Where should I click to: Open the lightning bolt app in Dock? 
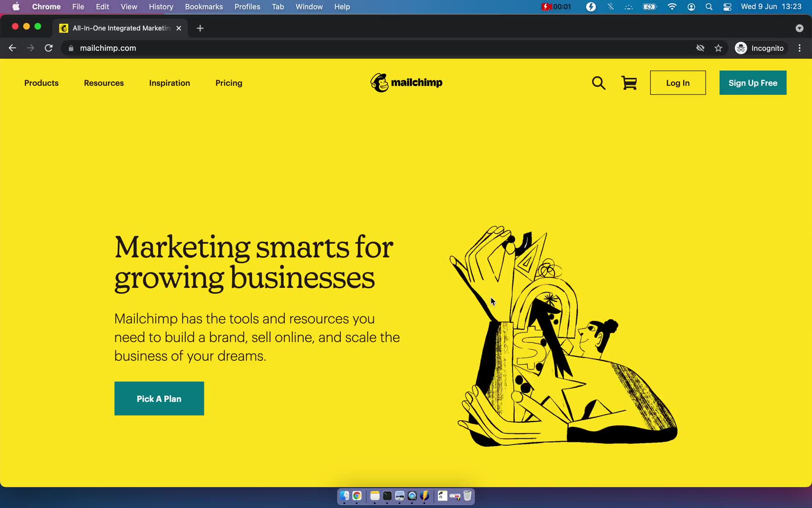(425, 496)
